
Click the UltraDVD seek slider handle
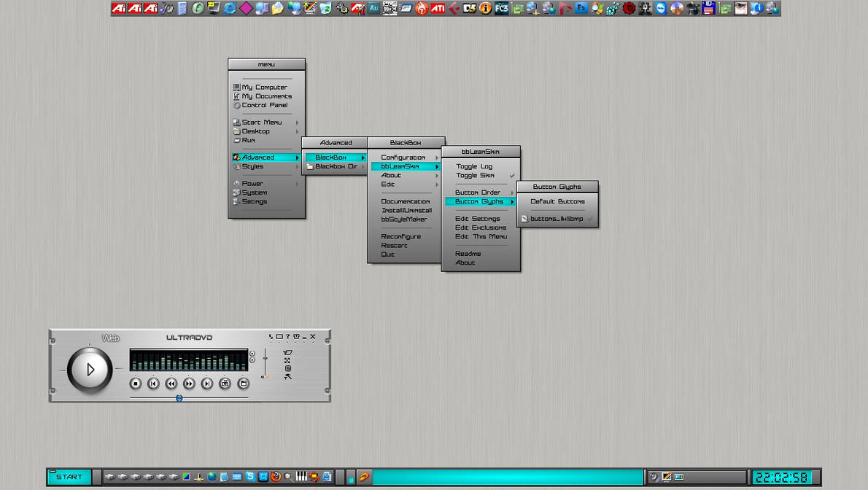point(179,398)
